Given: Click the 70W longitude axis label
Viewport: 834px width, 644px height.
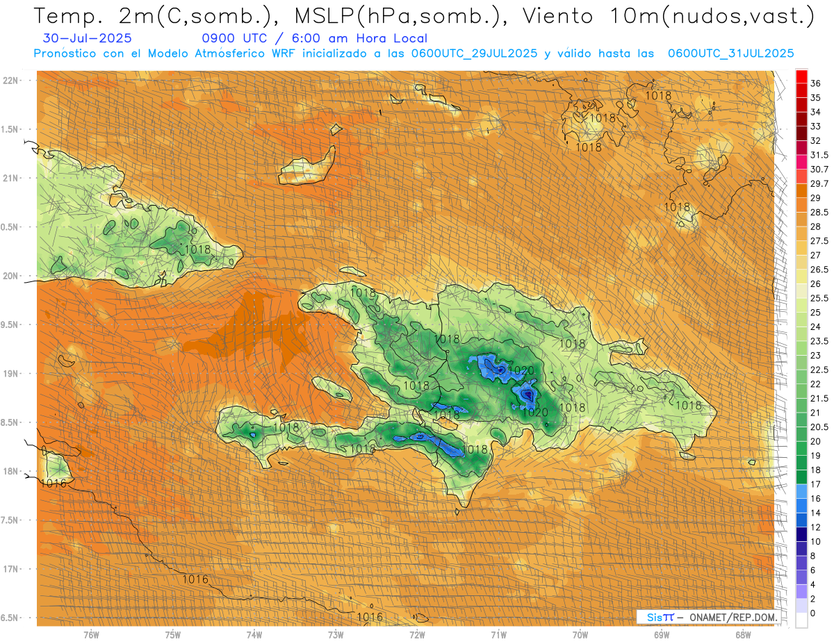Looking at the screenshot, I should 580,634.
